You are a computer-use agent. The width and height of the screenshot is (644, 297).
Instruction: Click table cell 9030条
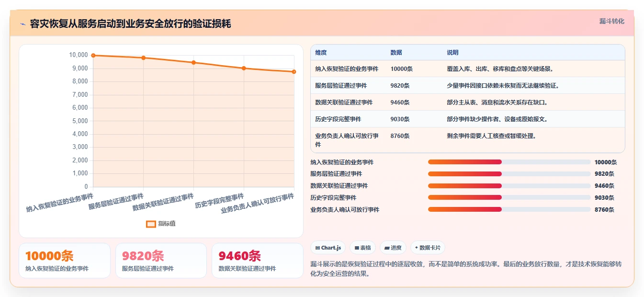click(400, 119)
